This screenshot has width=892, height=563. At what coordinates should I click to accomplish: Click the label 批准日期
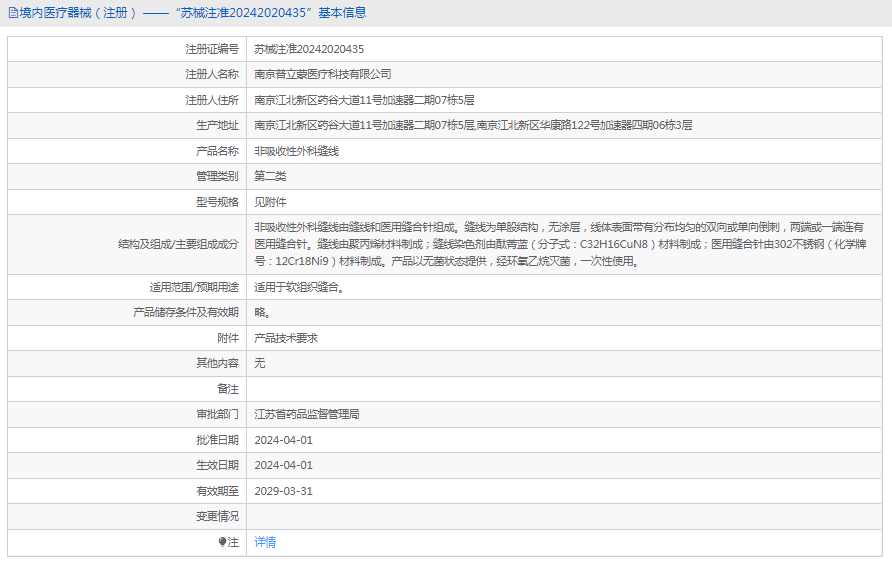[217, 440]
